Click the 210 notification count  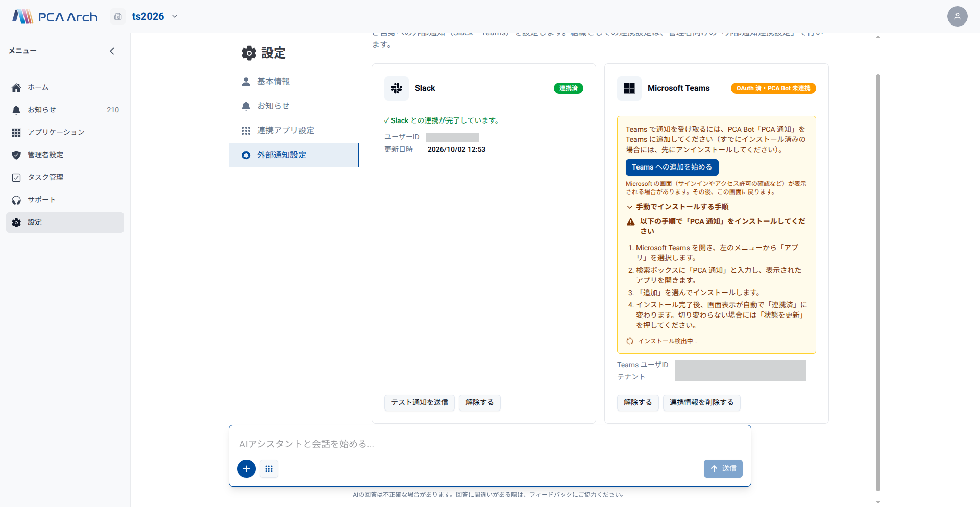(113, 110)
